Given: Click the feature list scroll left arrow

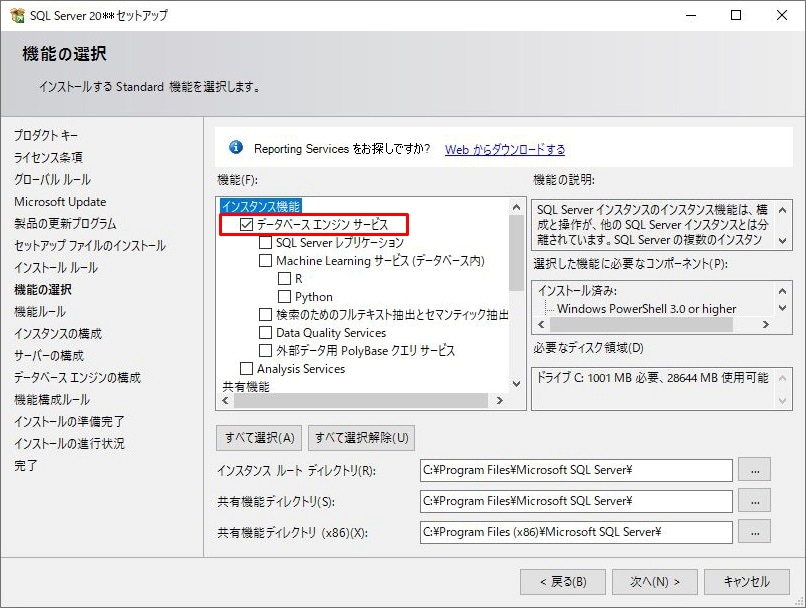Looking at the screenshot, I should 225,400.
